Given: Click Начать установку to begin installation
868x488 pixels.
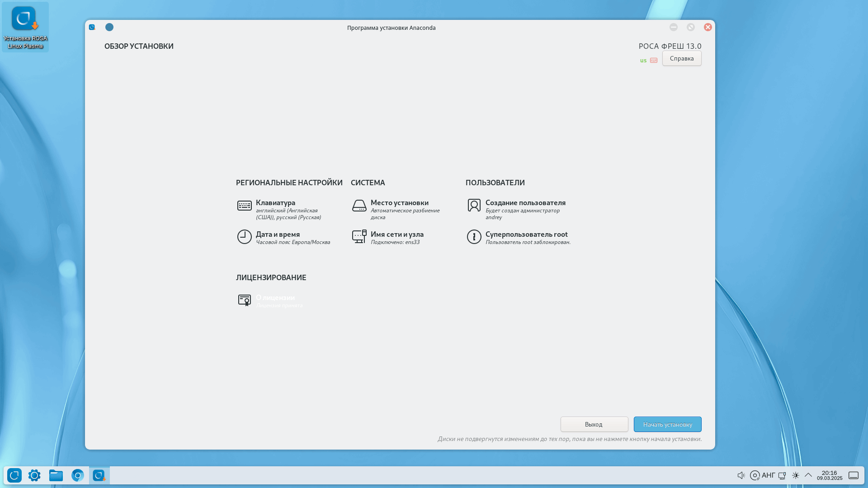Looking at the screenshot, I should click(x=667, y=424).
